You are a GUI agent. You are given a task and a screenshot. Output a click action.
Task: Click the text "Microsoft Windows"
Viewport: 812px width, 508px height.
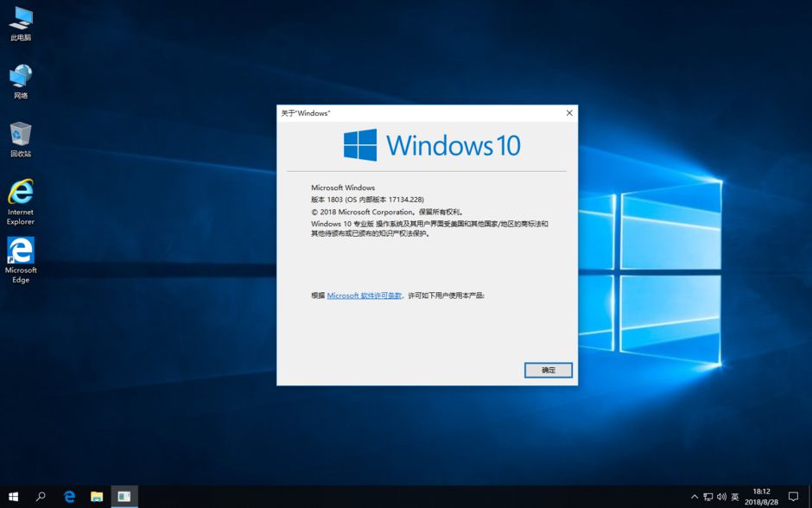click(x=343, y=187)
